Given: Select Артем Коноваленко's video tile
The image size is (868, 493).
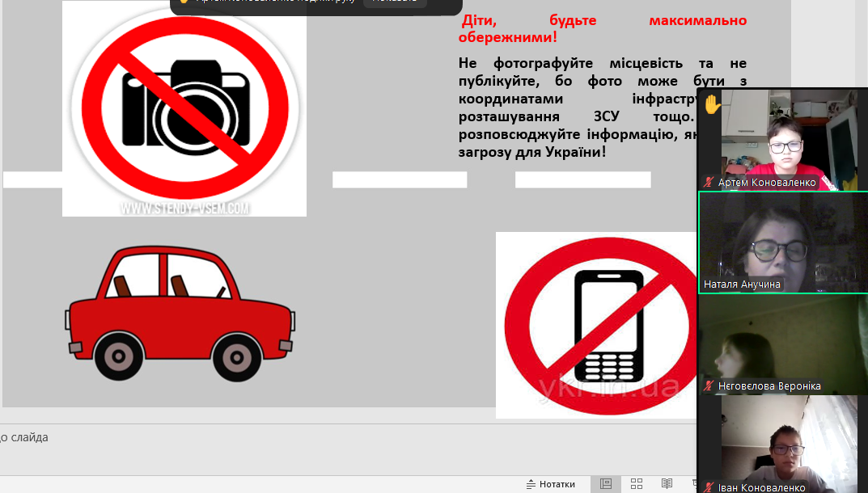Looking at the screenshot, I should [x=782, y=140].
